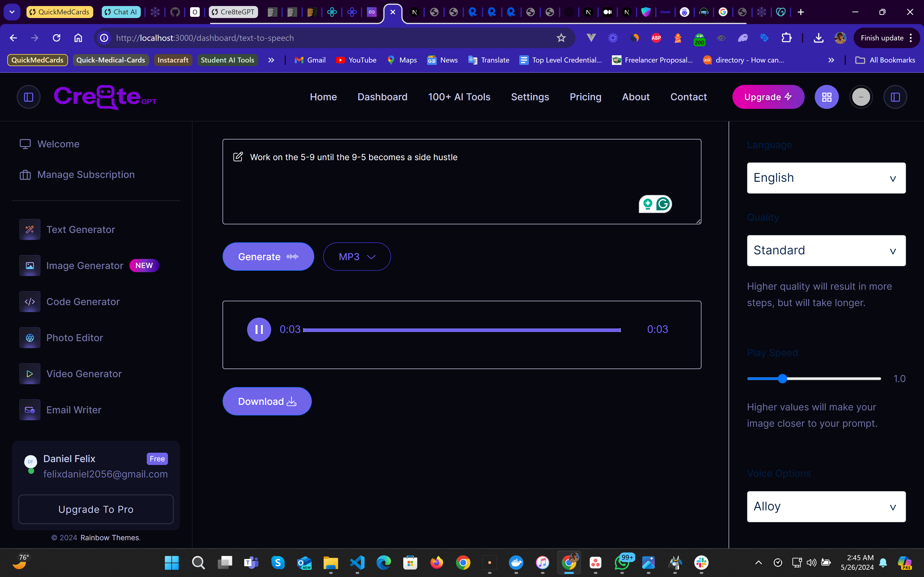The image size is (924, 577).
Task: Click the Video Generator play icon
Action: pyautogui.click(x=30, y=374)
